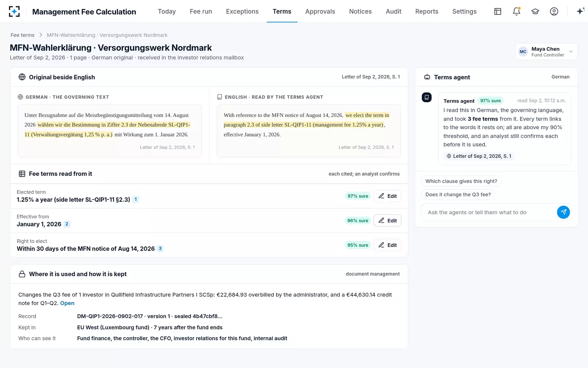
Task: Click the lock icon beside Where it is used
Action: coord(22,274)
